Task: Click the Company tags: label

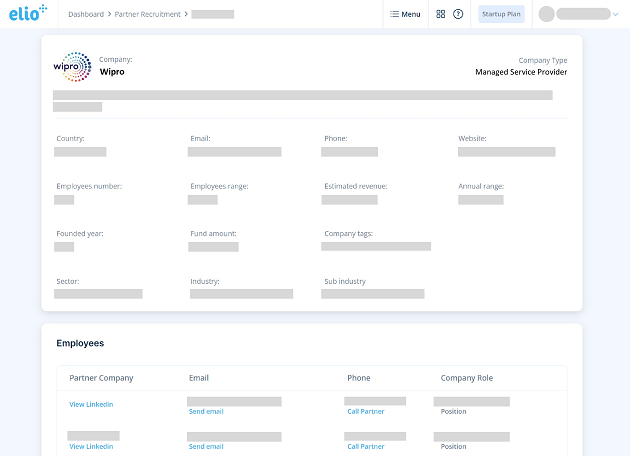Action: [349, 233]
